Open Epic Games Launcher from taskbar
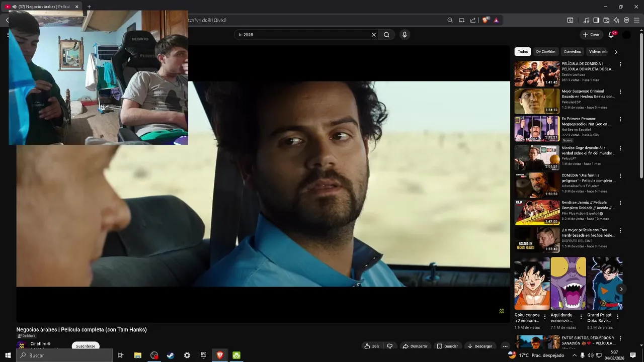644x362 pixels. pos(203,355)
